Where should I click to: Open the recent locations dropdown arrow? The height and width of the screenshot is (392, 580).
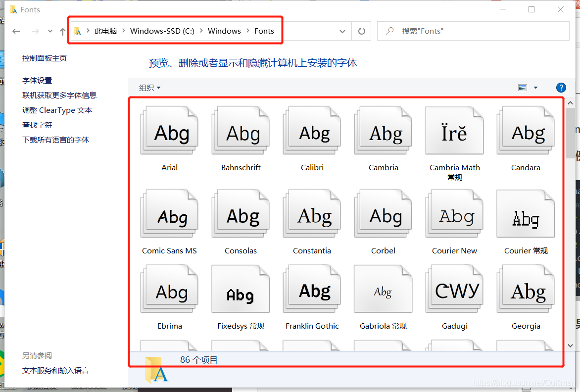pos(50,32)
